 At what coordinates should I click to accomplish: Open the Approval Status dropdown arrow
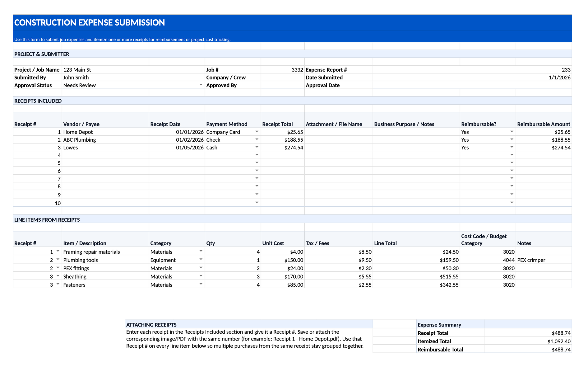(201, 85)
